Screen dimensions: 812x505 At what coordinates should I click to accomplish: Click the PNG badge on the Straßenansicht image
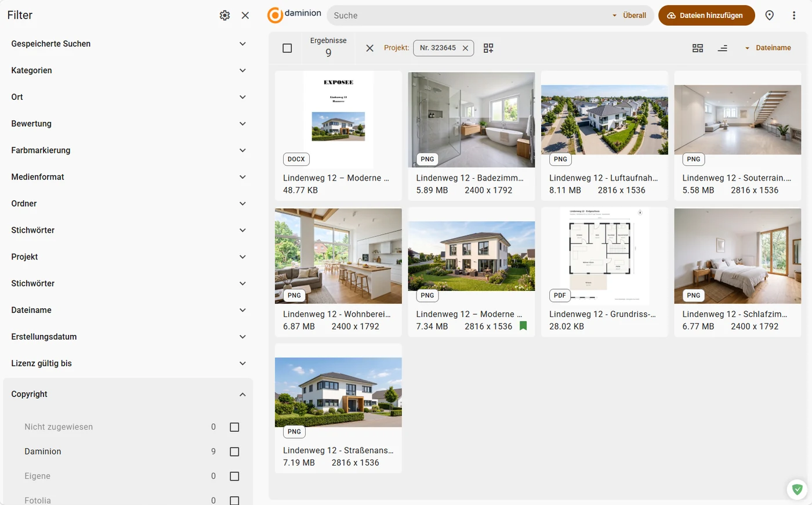(295, 432)
